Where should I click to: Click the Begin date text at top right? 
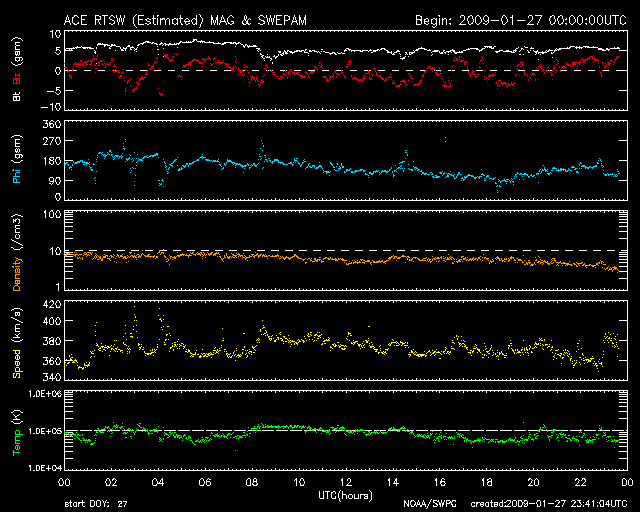point(519,19)
